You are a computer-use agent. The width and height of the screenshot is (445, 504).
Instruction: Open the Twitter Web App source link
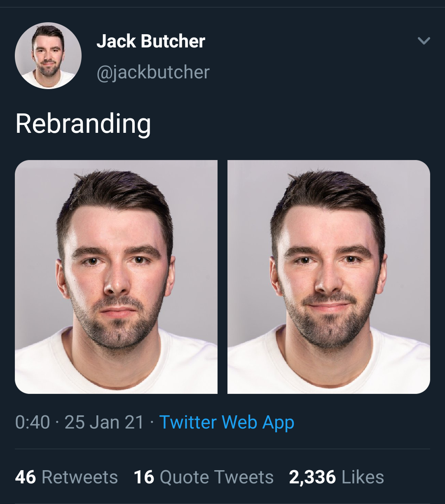[227, 423]
